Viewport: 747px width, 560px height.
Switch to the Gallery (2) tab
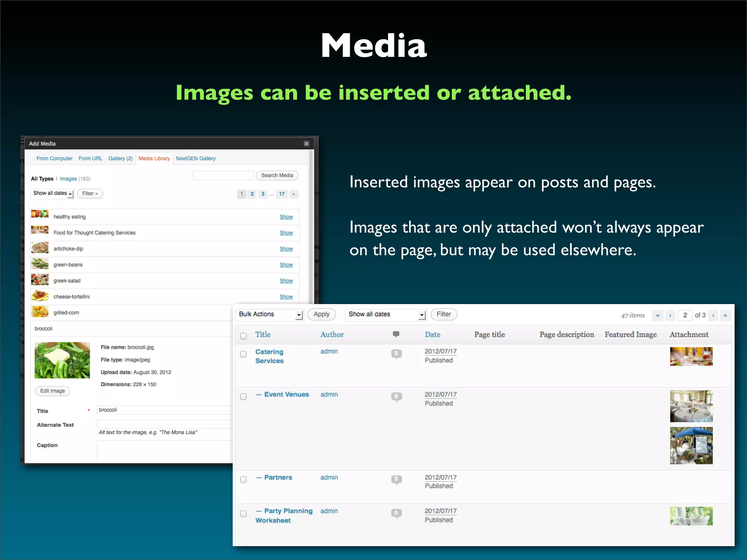pyautogui.click(x=120, y=159)
